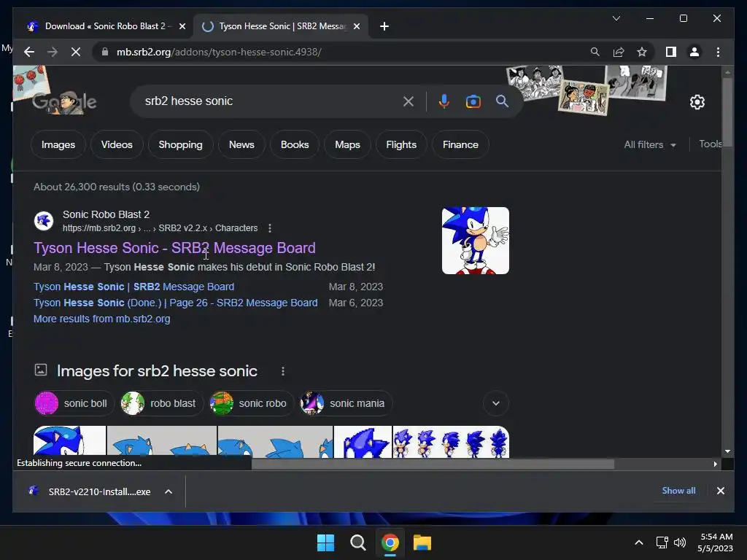Screen dimensions: 747x560
Task: Select the robo blast image chip
Action: 161,403
